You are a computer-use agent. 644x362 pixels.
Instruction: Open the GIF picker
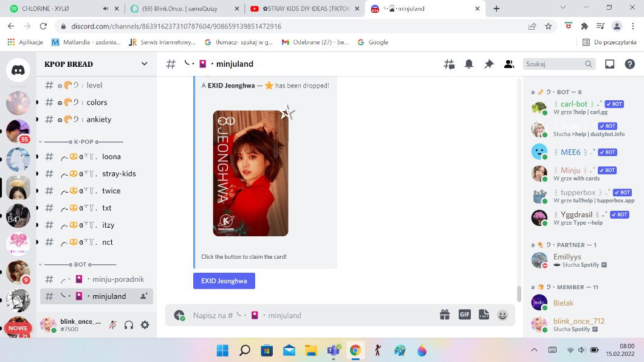(x=464, y=315)
